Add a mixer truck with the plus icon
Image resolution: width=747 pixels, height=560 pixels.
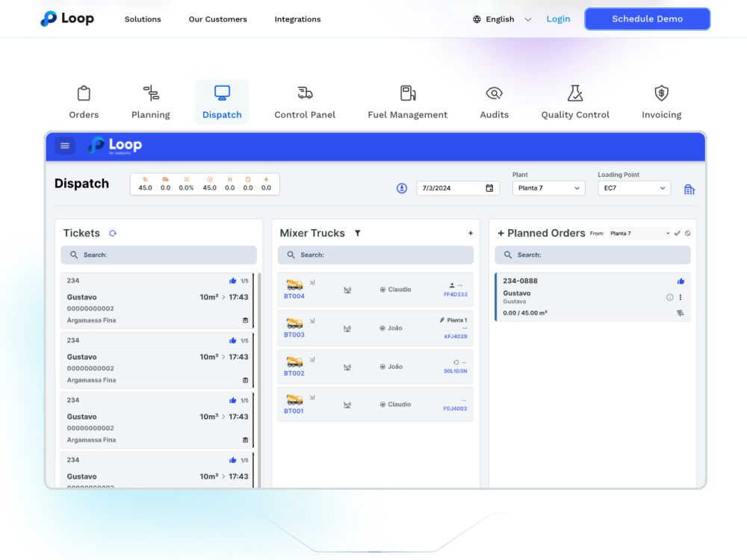(x=470, y=233)
